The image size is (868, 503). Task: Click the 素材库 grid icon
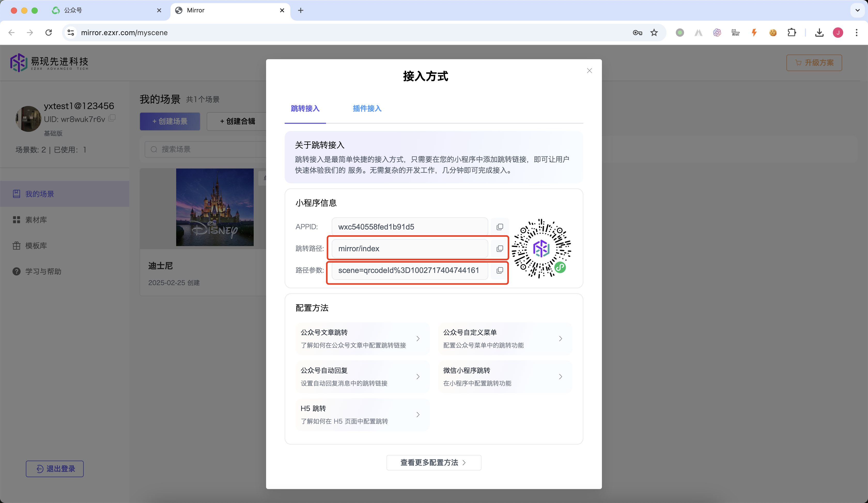[x=16, y=219]
